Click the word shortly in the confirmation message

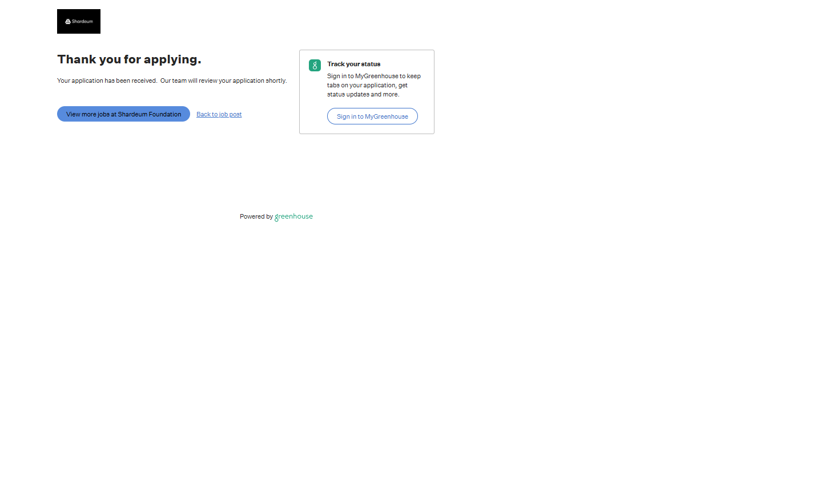pyautogui.click(x=276, y=81)
